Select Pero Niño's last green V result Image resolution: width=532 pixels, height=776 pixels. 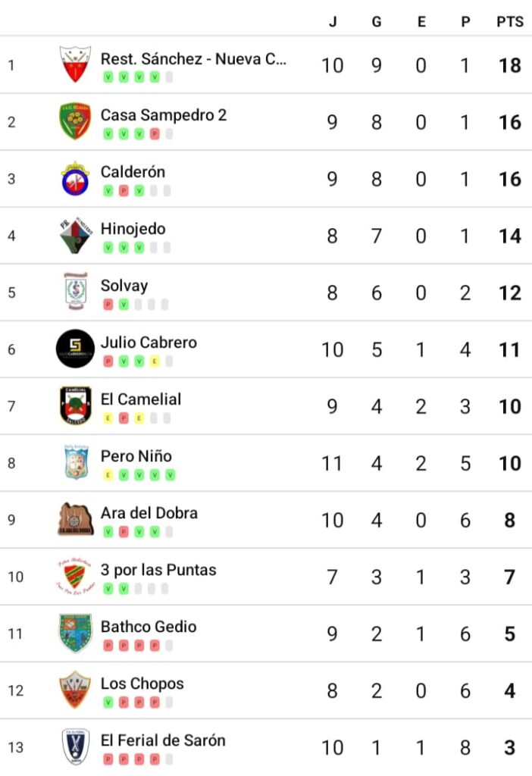(171, 476)
